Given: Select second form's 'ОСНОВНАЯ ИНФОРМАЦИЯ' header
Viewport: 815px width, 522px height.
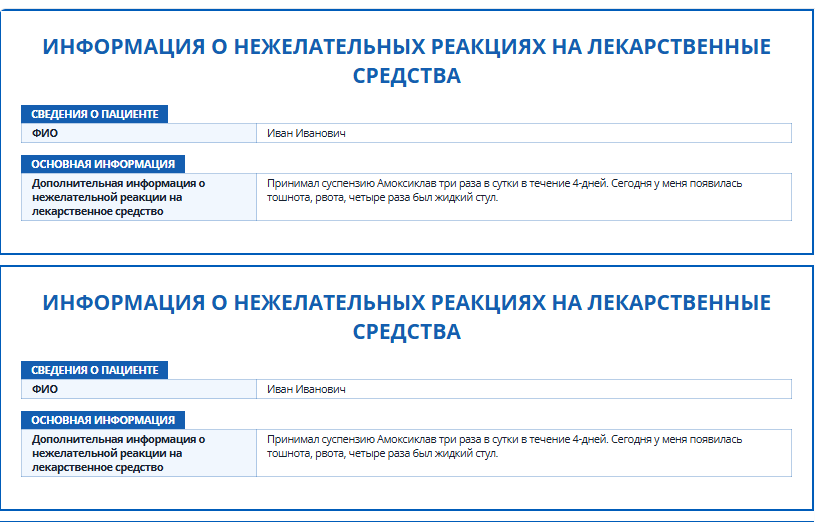Looking at the screenshot, I should (103, 420).
